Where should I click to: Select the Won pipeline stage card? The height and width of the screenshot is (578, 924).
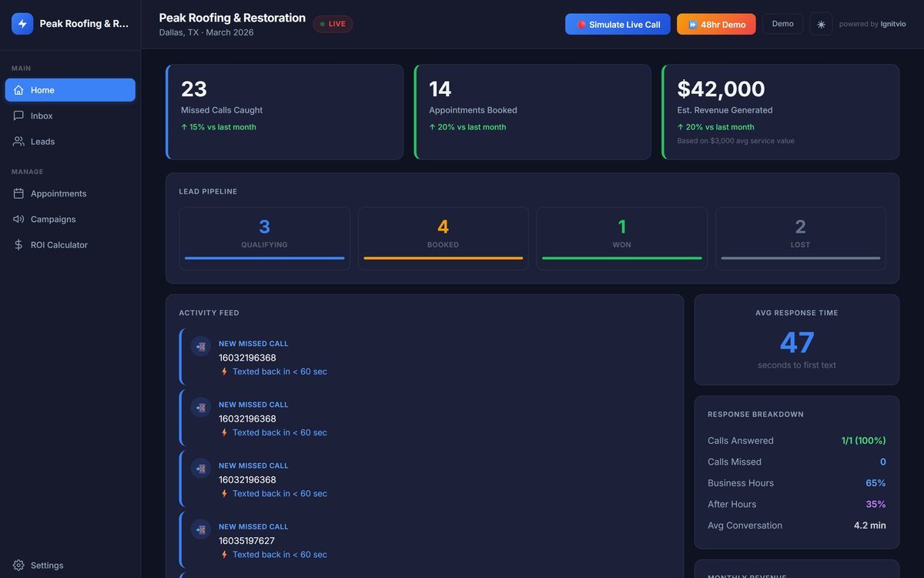tap(621, 238)
